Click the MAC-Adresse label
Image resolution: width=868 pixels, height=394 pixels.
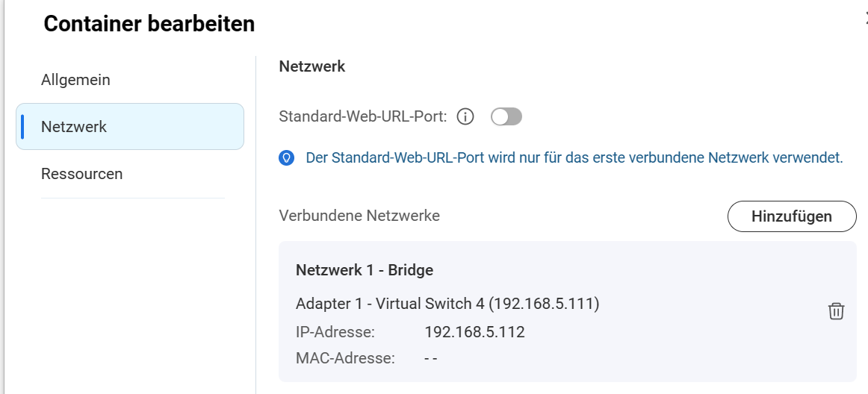coord(345,358)
